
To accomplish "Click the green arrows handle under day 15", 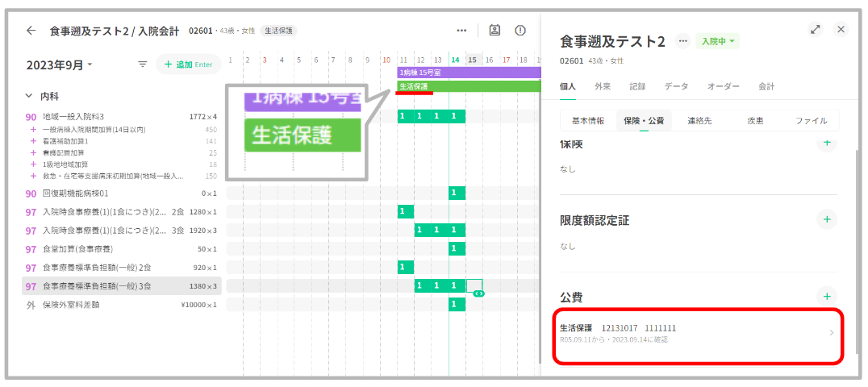I will (x=479, y=294).
